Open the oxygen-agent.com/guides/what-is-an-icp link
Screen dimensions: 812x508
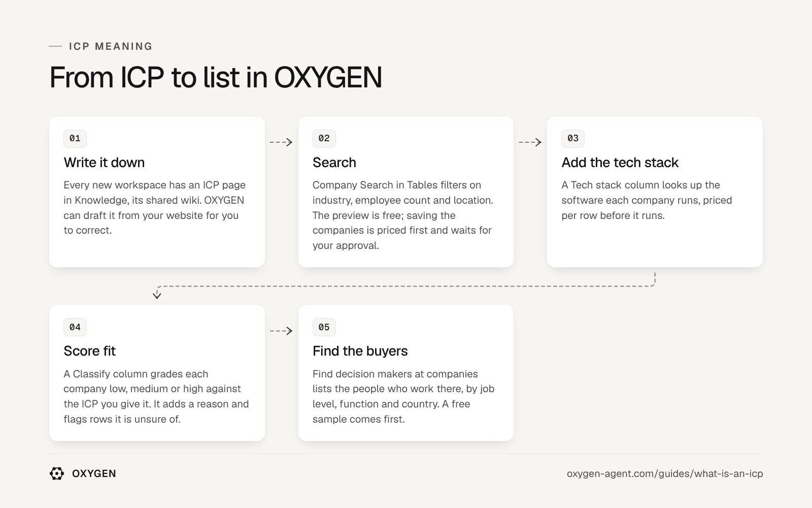click(x=665, y=473)
